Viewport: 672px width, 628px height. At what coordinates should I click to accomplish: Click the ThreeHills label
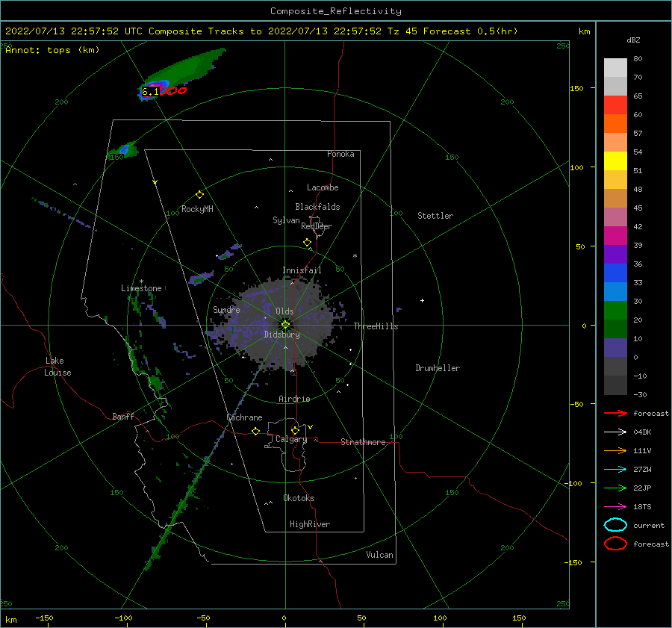[x=376, y=326]
